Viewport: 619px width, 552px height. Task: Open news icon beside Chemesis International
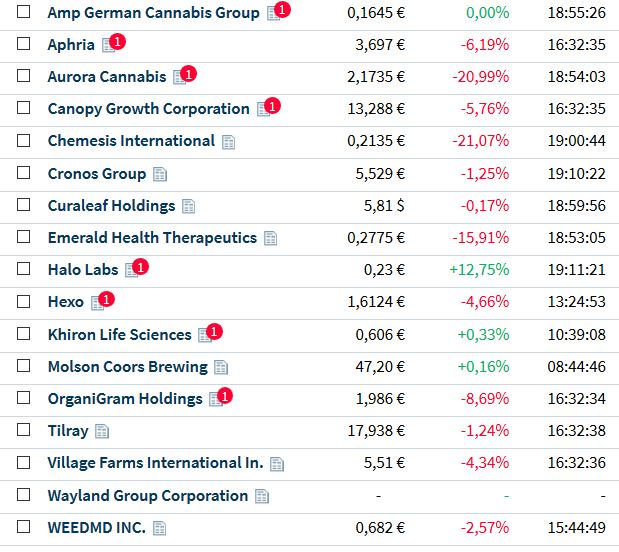click(228, 142)
